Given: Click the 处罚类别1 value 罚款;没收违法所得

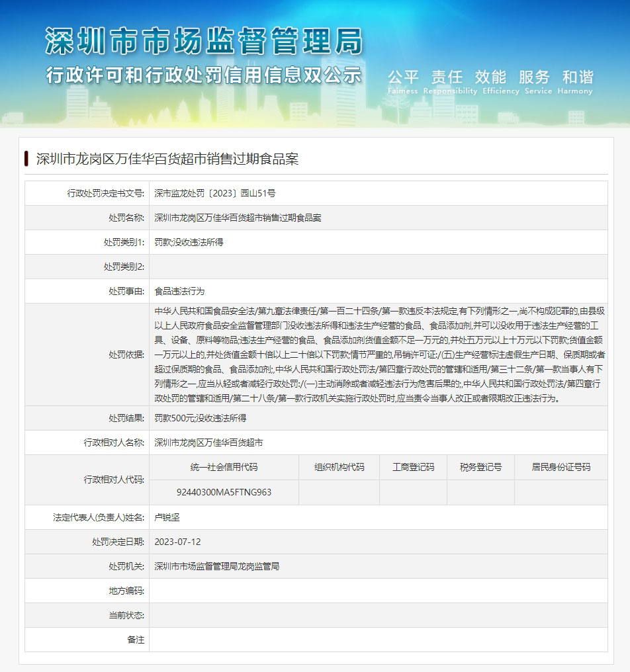Looking at the screenshot, I should [189, 242].
